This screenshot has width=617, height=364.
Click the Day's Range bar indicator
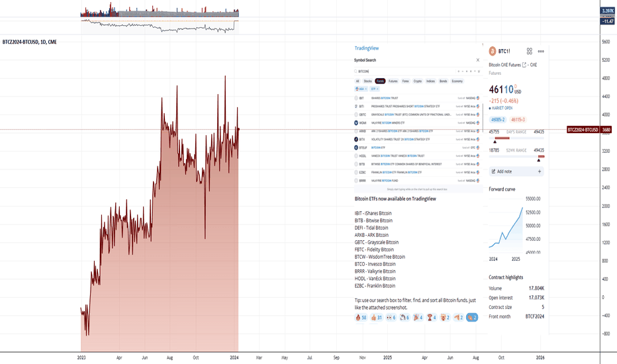click(x=516, y=138)
